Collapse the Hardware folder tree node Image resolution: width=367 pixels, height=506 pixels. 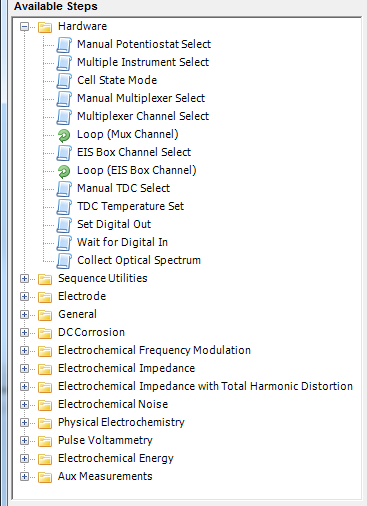tap(24, 27)
